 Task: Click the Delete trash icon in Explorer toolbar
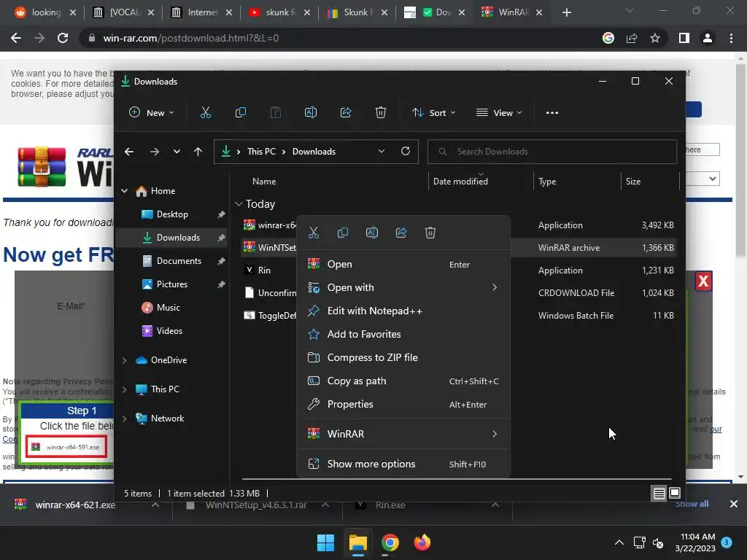click(381, 113)
